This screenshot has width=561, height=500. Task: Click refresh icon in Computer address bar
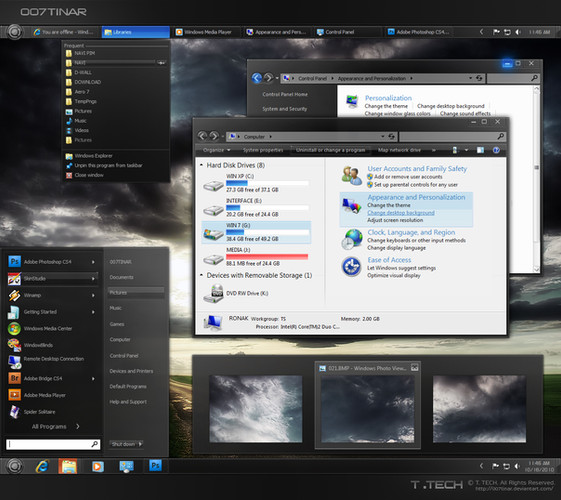click(391, 137)
